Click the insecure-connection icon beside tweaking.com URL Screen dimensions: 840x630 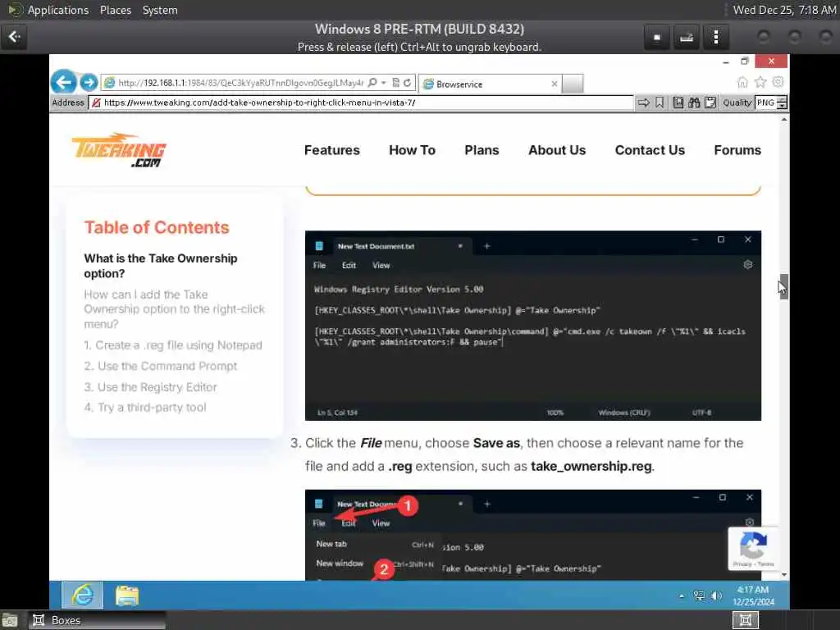click(x=96, y=103)
